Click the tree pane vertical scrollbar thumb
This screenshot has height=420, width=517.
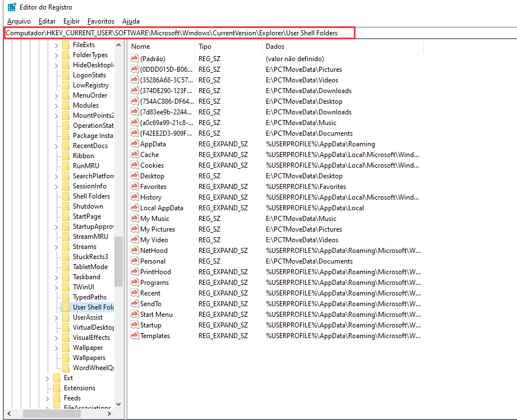pyautogui.click(x=118, y=261)
